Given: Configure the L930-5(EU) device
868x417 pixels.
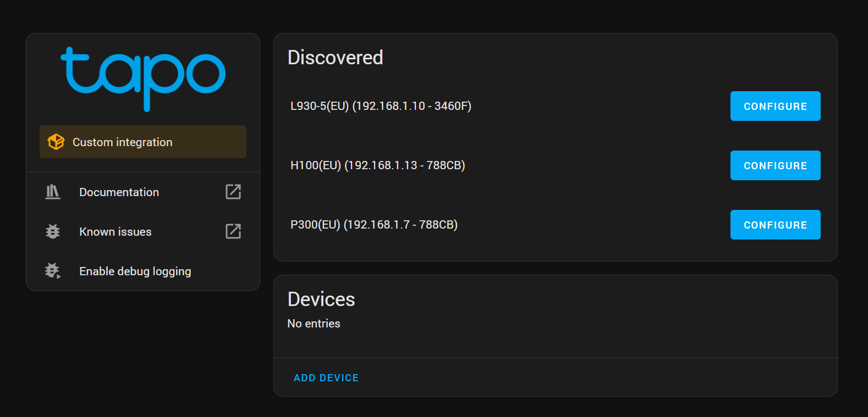Looking at the screenshot, I should pyautogui.click(x=775, y=106).
